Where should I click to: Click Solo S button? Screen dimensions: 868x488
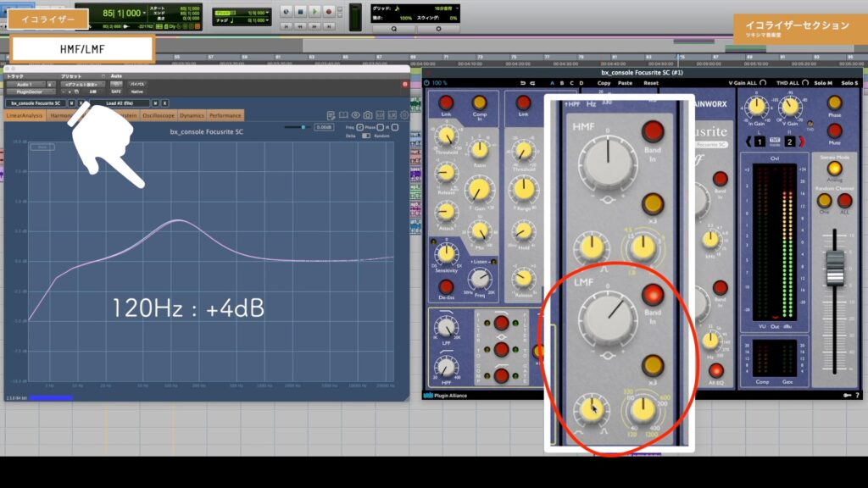(849, 83)
